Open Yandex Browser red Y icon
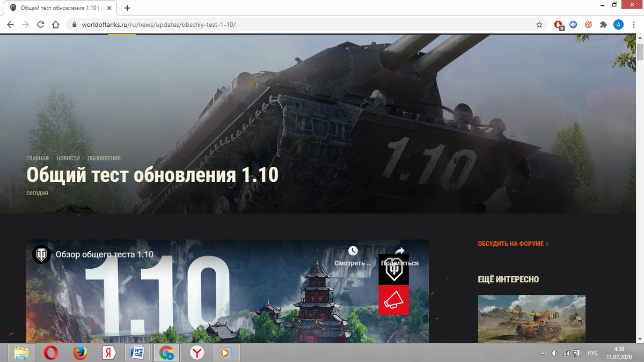This screenshot has height=362, width=644. 197,353
